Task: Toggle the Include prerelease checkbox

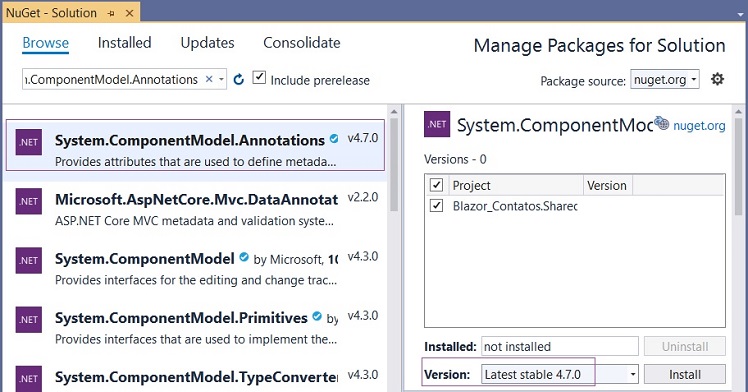Action: point(259,77)
